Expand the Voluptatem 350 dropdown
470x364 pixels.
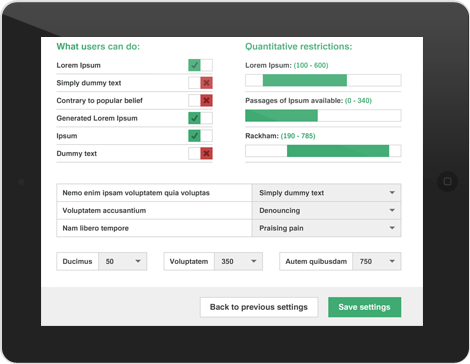click(238, 261)
